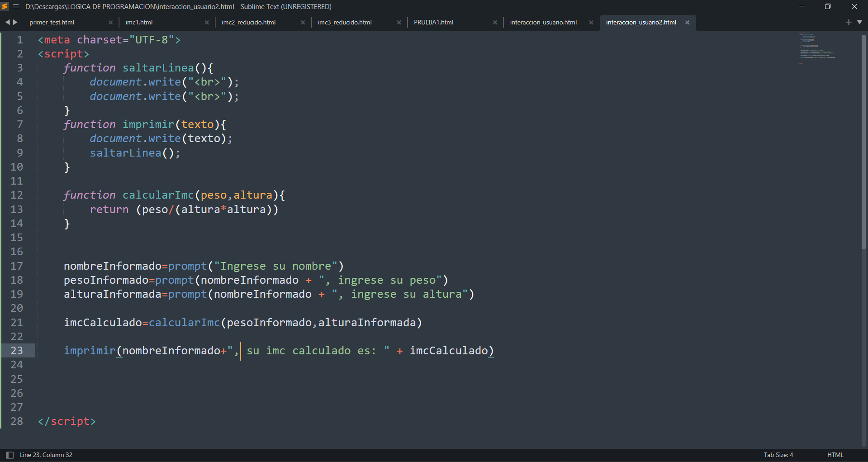Minimize the Sublime Text window

[802, 6]
